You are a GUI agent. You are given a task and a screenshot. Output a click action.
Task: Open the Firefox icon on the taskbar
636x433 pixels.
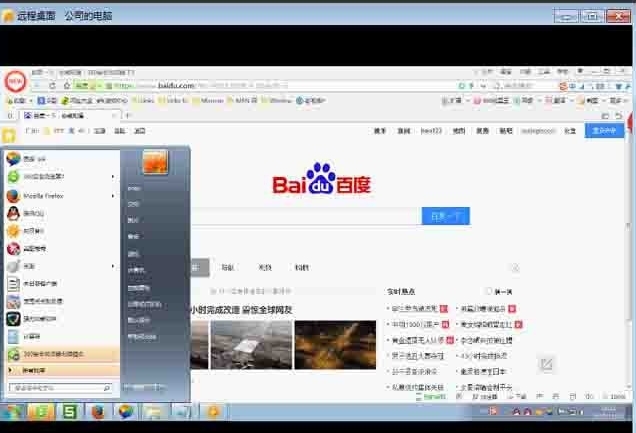(98, 412)
